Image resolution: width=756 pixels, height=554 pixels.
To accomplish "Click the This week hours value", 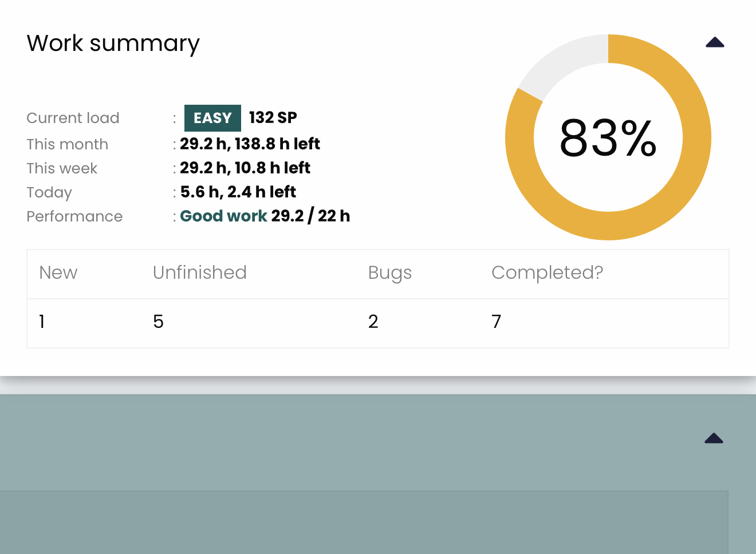I will click(245, 168).
